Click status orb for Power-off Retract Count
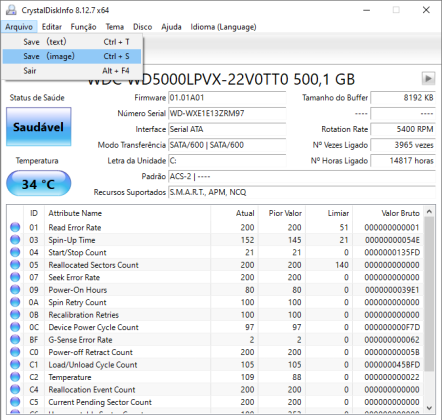Image resolution: width=442 pixels, height=420 pixels. pyautogui.click(x=15, y=352)
